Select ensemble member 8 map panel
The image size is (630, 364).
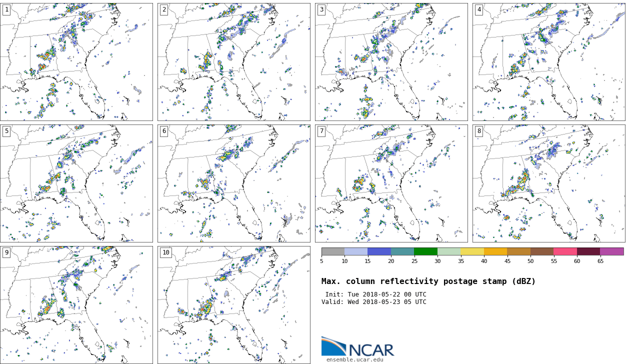[x=548, y=183]
